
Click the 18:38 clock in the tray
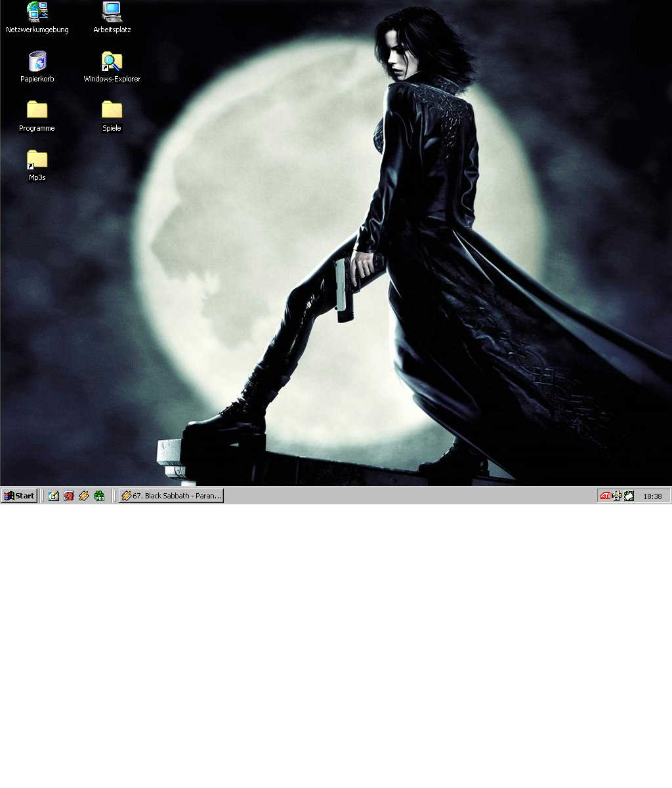653,496
